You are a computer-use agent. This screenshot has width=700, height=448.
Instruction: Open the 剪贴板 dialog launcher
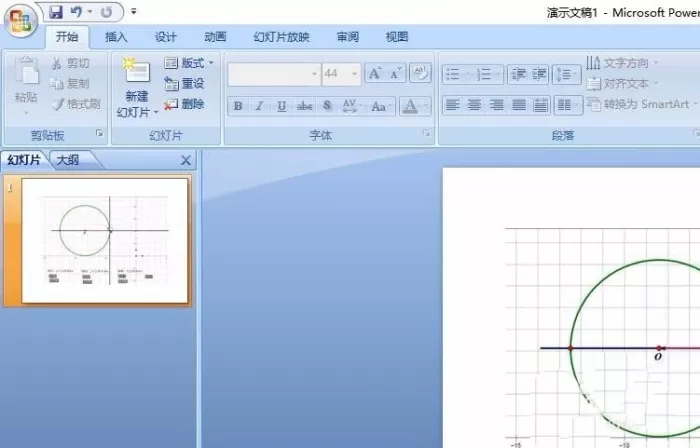pyautogui.click(x=100, y=133)
